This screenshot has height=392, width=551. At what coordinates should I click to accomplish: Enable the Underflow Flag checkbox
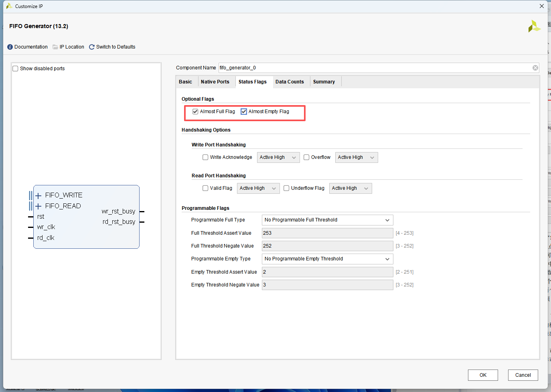point(286,188)
